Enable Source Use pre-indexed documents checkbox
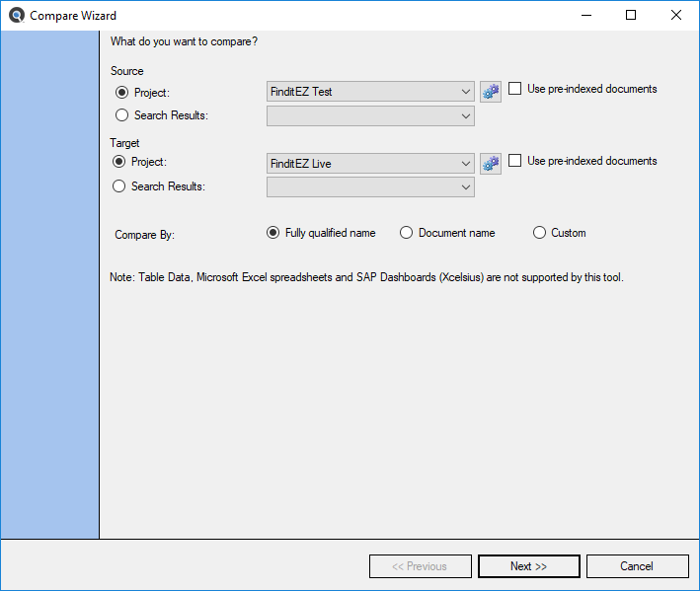Image resolution: width=700 pixels, height=591 pixels. click(x=514, y=89)
